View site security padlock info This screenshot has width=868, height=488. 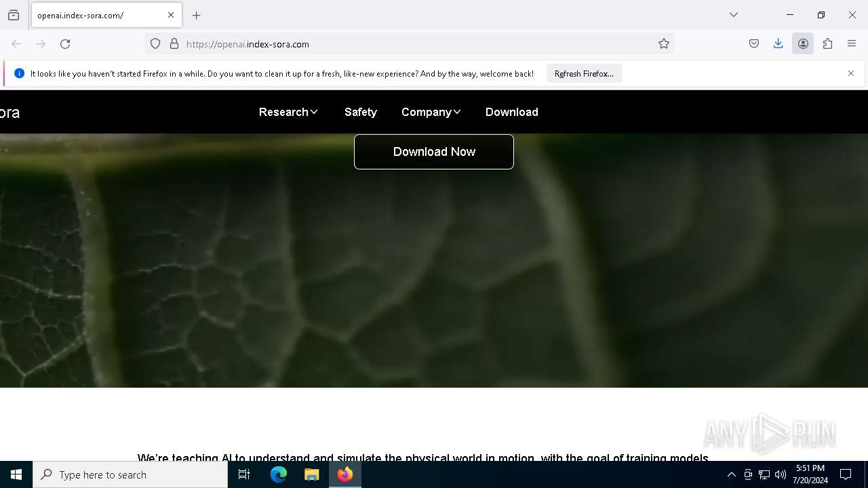pos(174,44)
